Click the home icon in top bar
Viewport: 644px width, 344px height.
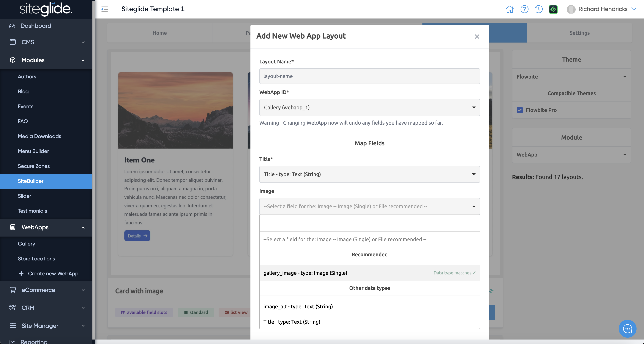pyautogui.click(x=509, y=9)
